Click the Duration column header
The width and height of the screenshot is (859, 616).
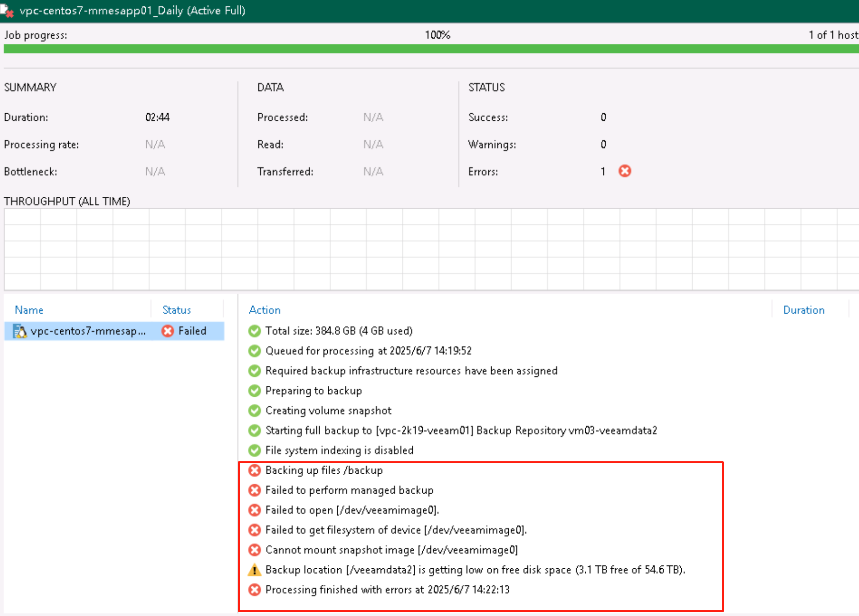point(804,310)
